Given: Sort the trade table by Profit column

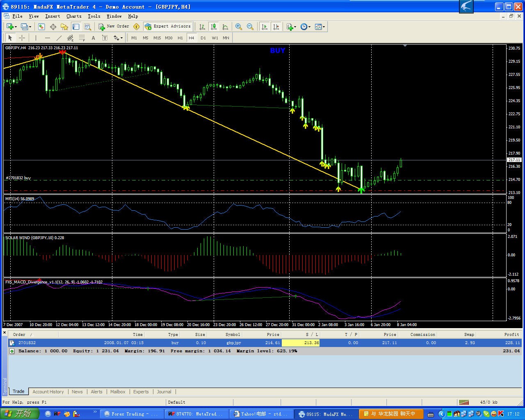Looking at the screenshot, I should (x=511, y=334).
